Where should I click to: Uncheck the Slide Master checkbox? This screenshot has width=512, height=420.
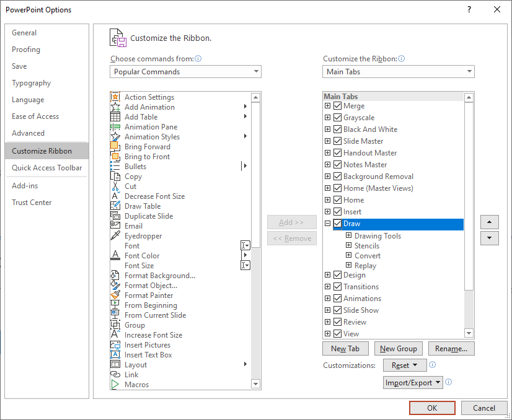[x=338, y=141]
